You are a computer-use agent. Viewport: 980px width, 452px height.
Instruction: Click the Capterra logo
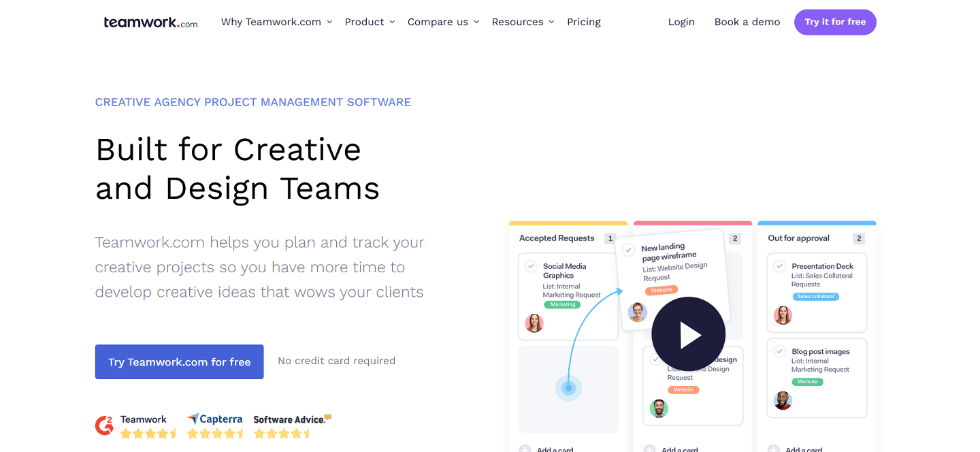(x=215, y=420)
